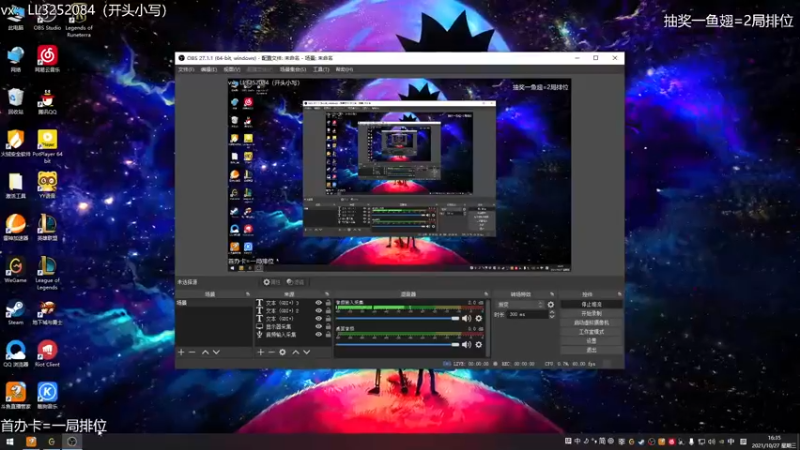Open Riot Client desktop shortcut
This screenshot has width=800, height=450.
tap(47, 354)
